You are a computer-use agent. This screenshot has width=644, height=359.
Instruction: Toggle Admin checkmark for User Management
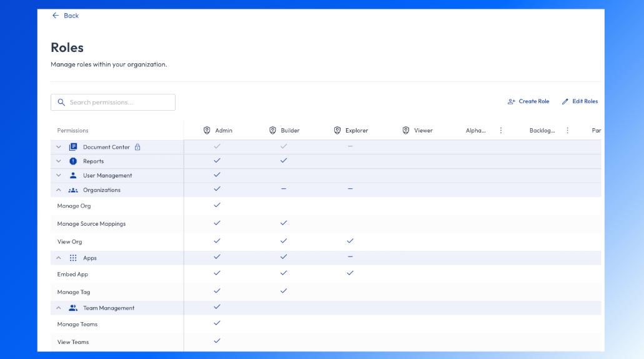[x=217, y=174]
